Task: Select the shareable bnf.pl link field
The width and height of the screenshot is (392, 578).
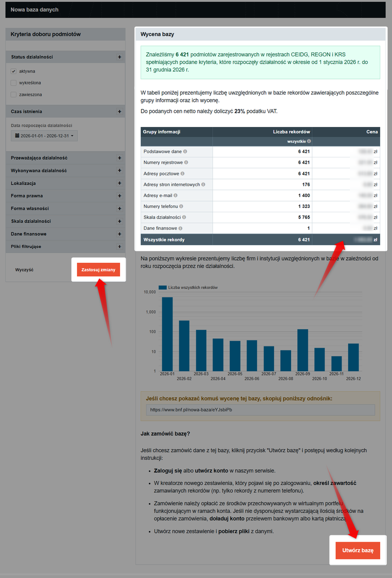Action: pyautogui.click(x=260, y=410)
